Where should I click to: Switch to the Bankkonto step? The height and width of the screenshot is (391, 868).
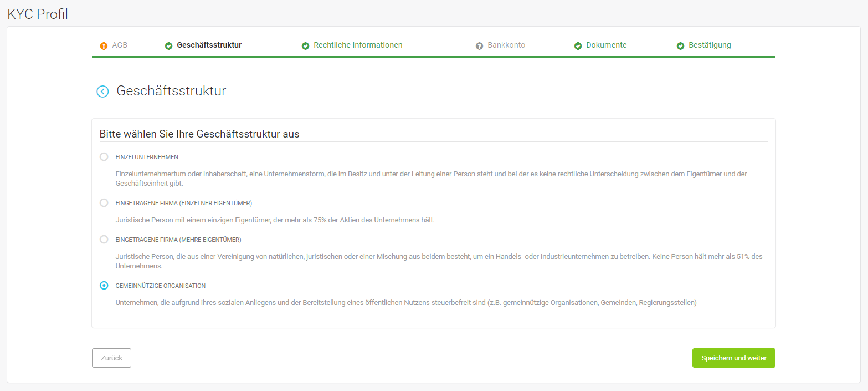507,45
